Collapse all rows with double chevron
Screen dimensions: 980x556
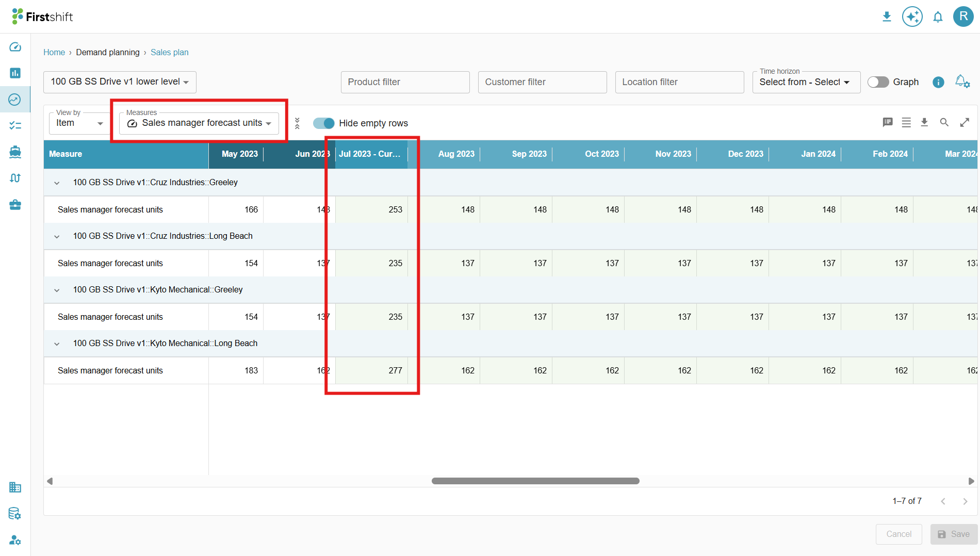(x=297, y=123)
